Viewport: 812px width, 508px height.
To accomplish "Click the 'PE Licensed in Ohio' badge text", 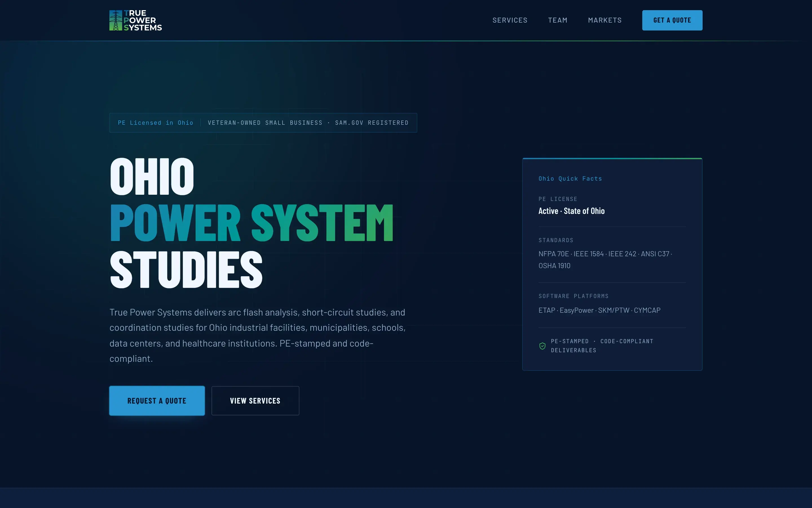I will 155,123.
